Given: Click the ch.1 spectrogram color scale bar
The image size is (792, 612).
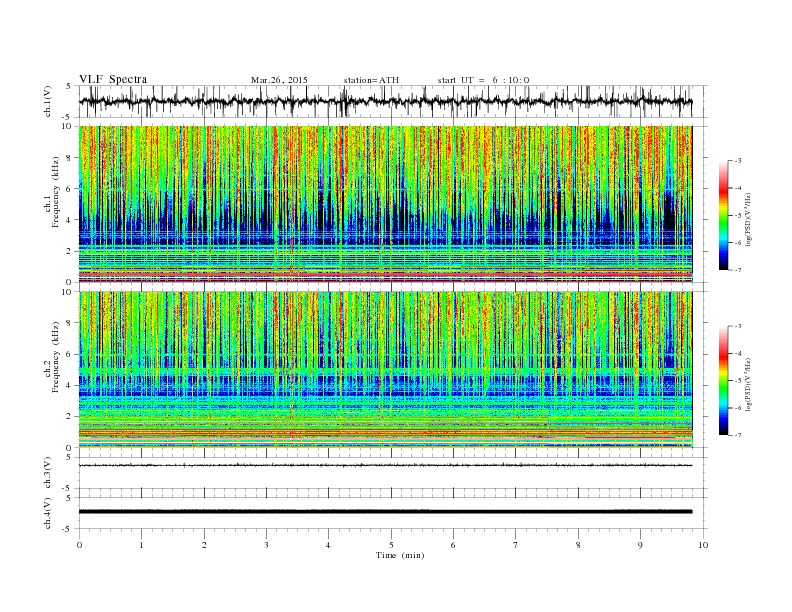Looking at the screenshot, I should click(723, 216).
